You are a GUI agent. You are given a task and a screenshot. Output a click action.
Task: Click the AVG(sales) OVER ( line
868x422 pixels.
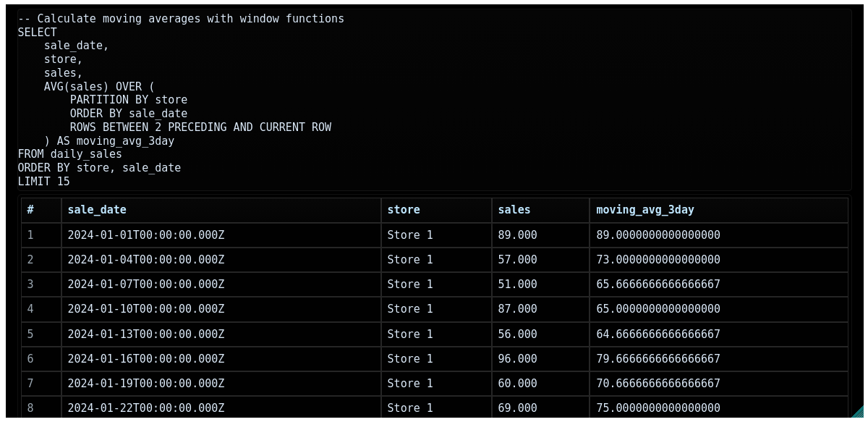click(x=99, y=87)
